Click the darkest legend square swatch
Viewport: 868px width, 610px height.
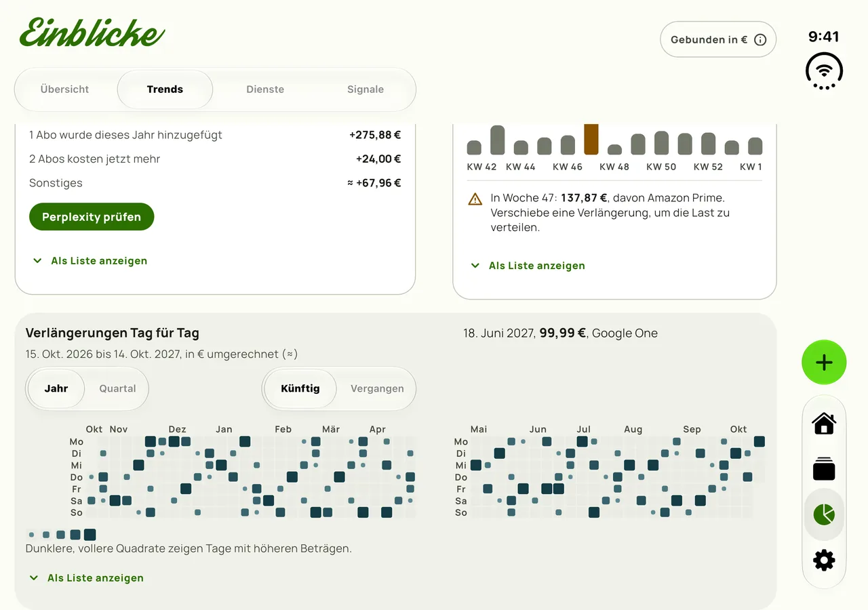pos(90,535)
